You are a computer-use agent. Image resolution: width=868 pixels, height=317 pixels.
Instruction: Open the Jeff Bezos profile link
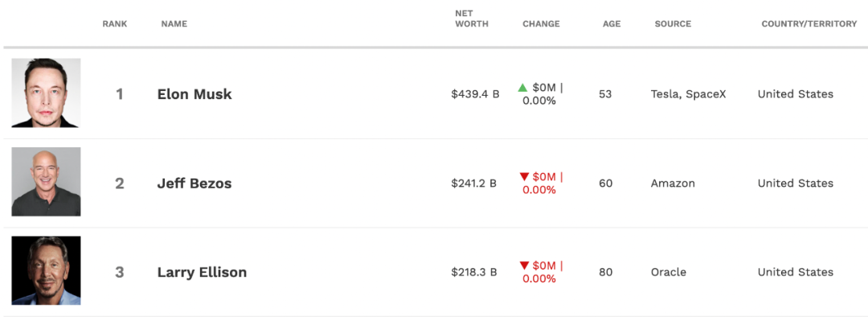pos(194,183)
